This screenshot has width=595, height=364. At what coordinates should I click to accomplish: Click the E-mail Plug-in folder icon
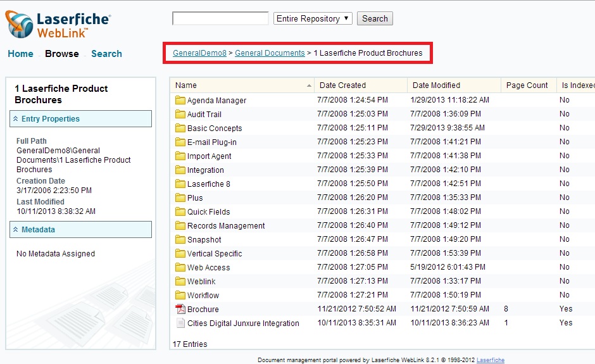point(180,142)
